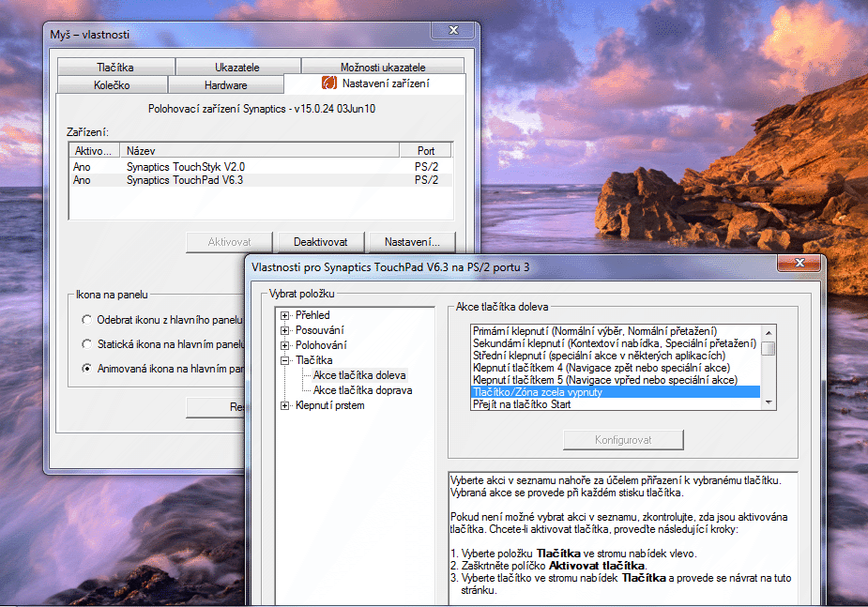Screen dimensions: 868x607
Task: Click action list scroll down arrow
Action: (769, 402)
